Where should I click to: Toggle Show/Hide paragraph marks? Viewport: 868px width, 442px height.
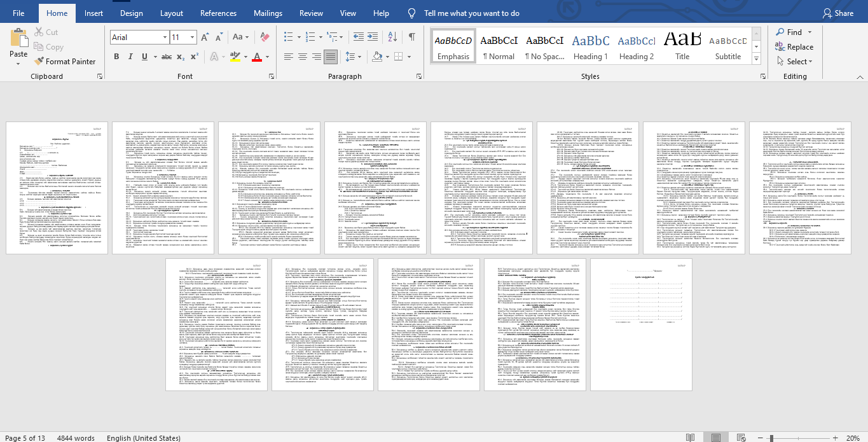(x=412, y=38)
